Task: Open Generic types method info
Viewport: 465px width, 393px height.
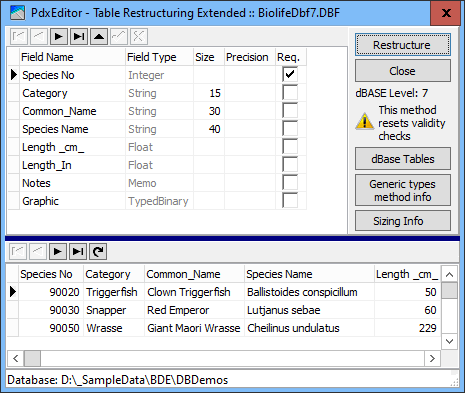Action: [x=403, y=190]
